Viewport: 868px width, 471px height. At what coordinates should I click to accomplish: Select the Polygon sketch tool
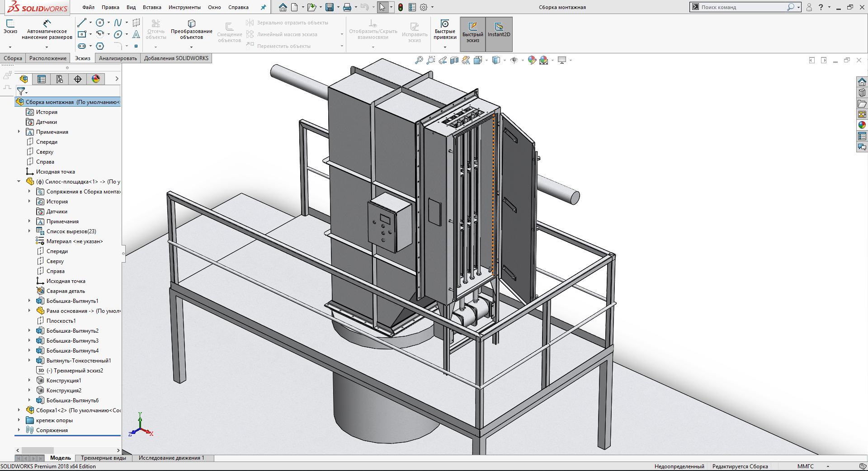pos(100,46)
